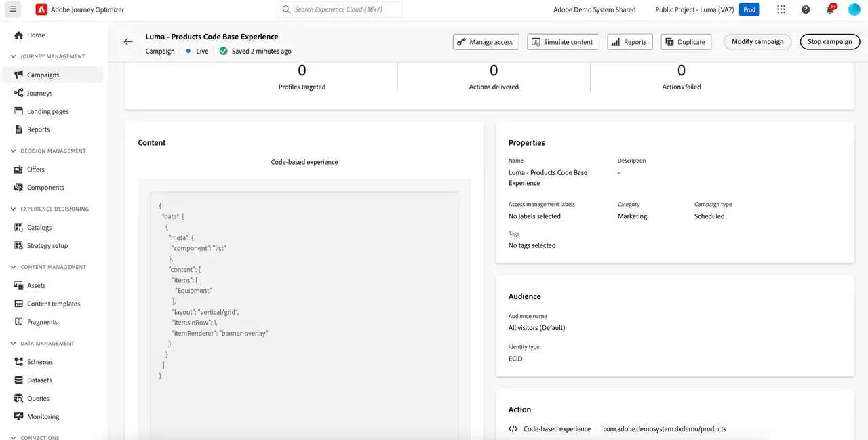Click the Simulate content button
Screen dimensions: 868x440
click(x=562, y=42)
